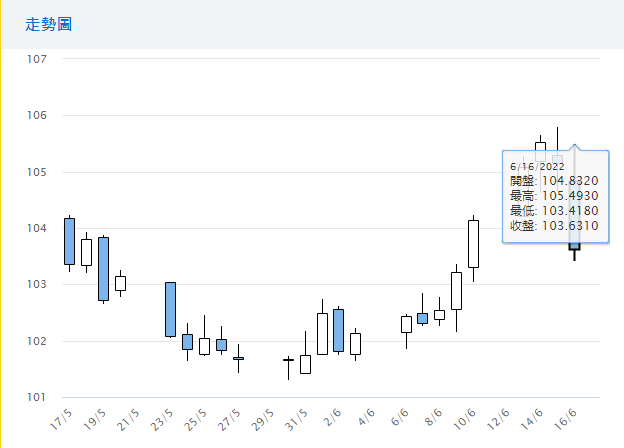Screen dimensions: 624x448
Task: Click the 走勢圖 chart title
Action: tap(49, 24)
